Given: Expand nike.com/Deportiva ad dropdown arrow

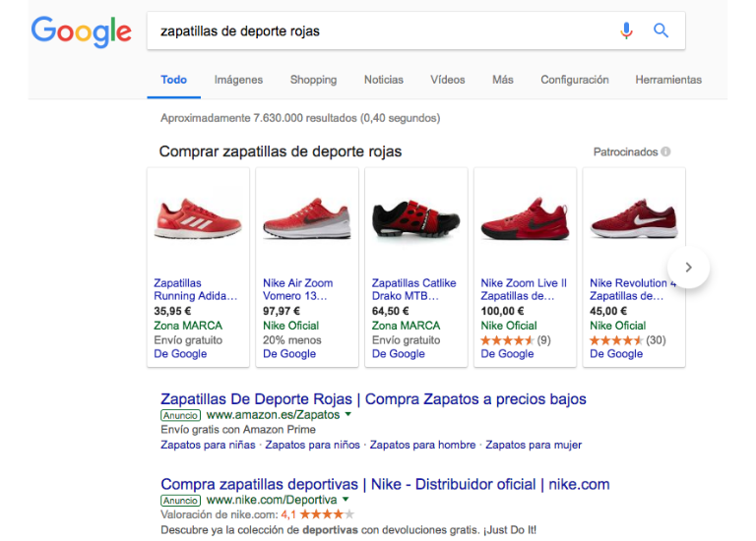Looking at the screenshot, I should (346, 500).
